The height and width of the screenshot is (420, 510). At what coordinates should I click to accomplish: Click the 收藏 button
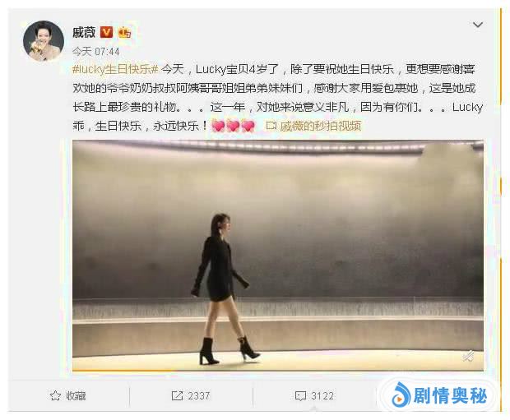(68, 395)
